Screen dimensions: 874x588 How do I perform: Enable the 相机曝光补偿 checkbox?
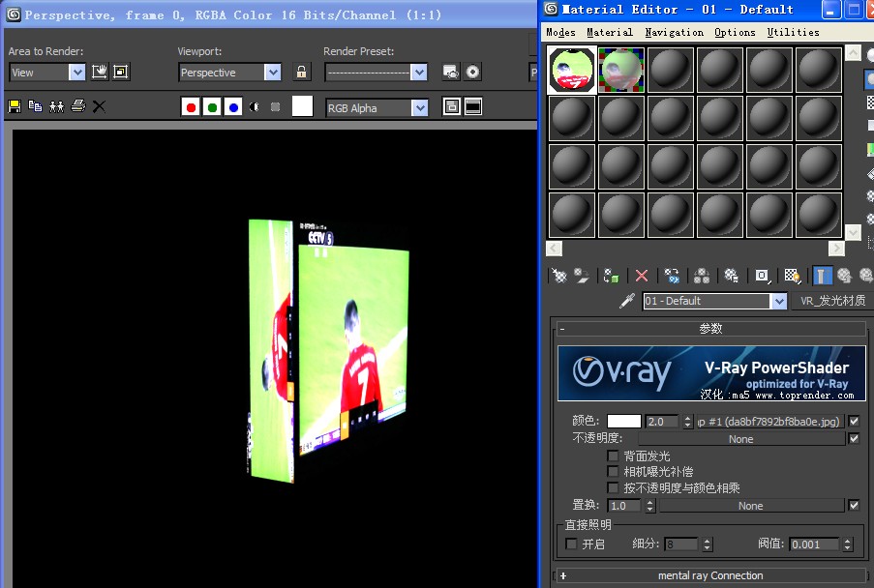click(x=613, y=472)
